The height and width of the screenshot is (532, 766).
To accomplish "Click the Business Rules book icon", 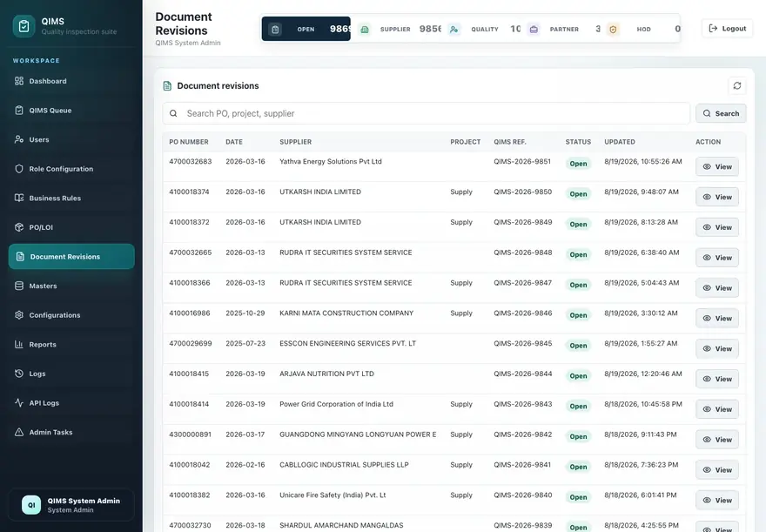I will click(19, 199).
